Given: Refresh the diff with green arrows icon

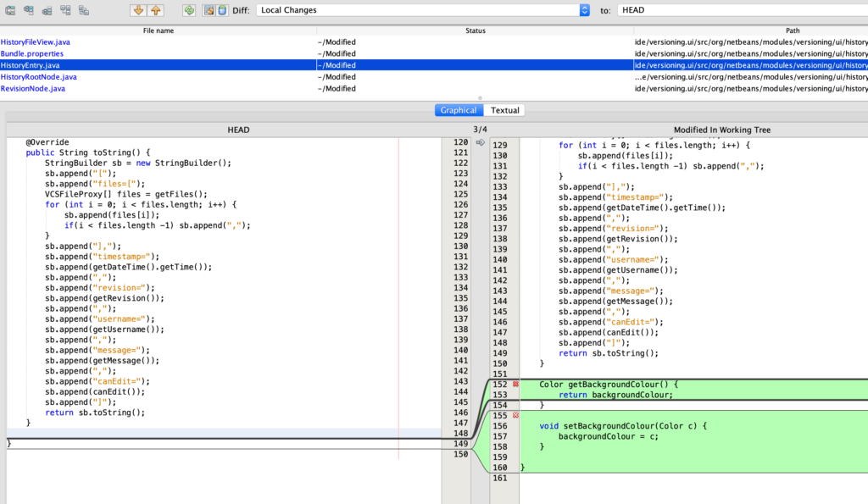Looking at the screenshot, I should [x=189, y=10].
